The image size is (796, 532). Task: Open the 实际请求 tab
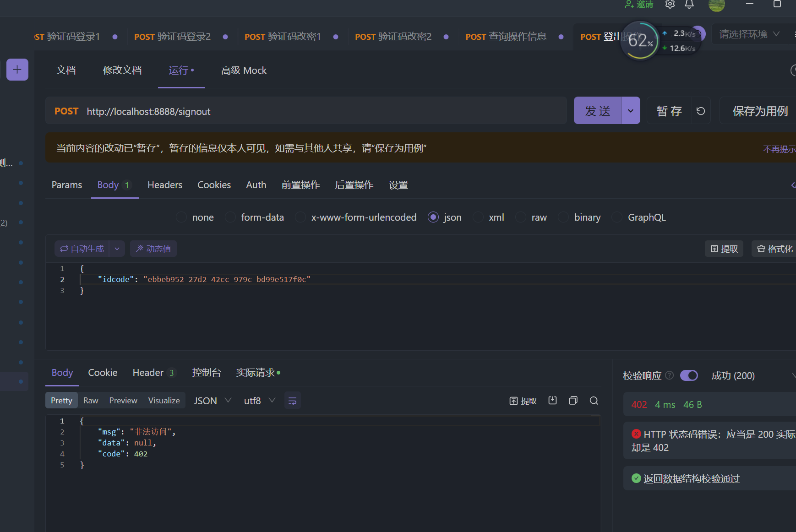[258, 373]
